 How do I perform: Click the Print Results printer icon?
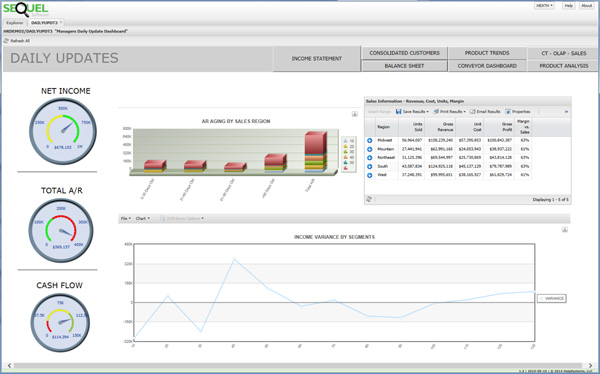click(436, 111)
